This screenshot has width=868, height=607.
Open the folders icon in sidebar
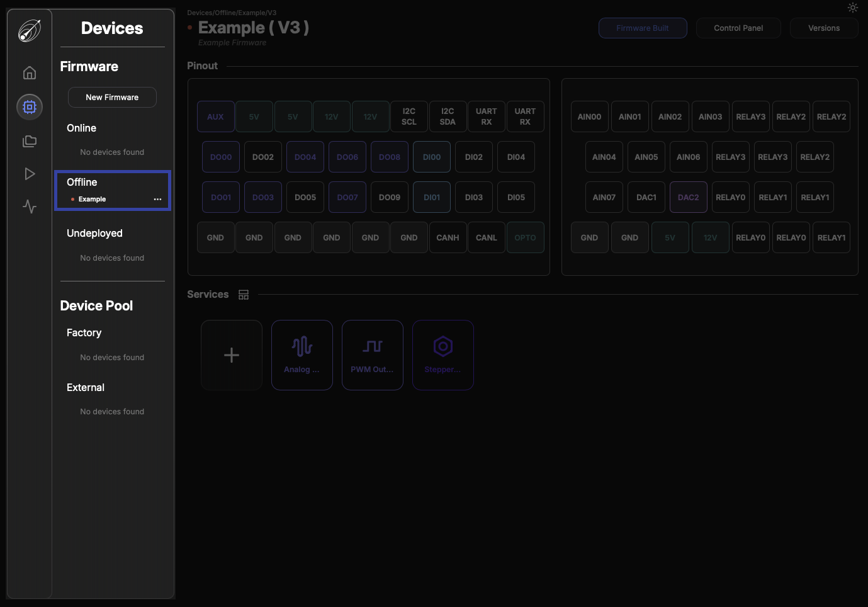point(30,141)
